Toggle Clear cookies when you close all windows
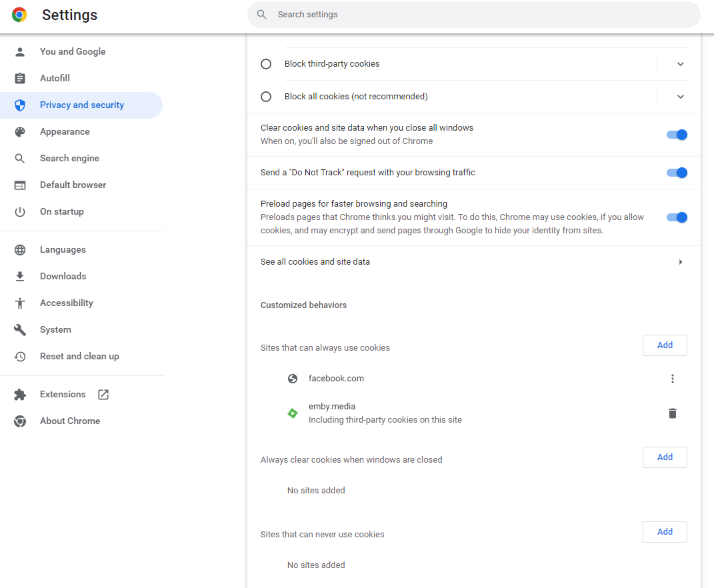Viewport: 714px width, 588px height. [677, 135]
